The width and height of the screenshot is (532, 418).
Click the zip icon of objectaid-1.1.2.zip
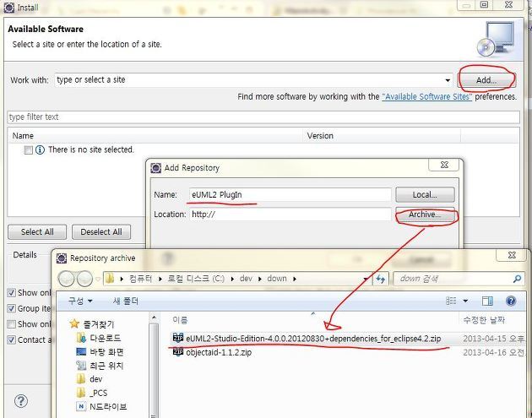(x=178, y=352)
